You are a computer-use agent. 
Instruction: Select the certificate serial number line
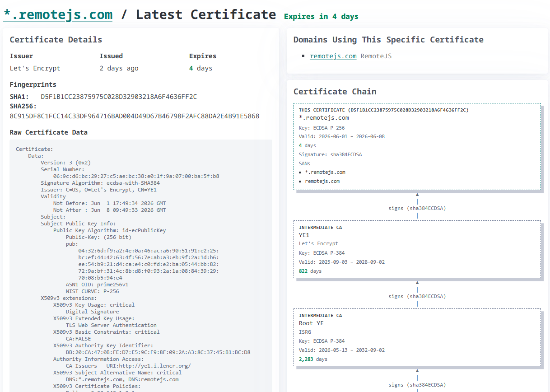[136, 176]
